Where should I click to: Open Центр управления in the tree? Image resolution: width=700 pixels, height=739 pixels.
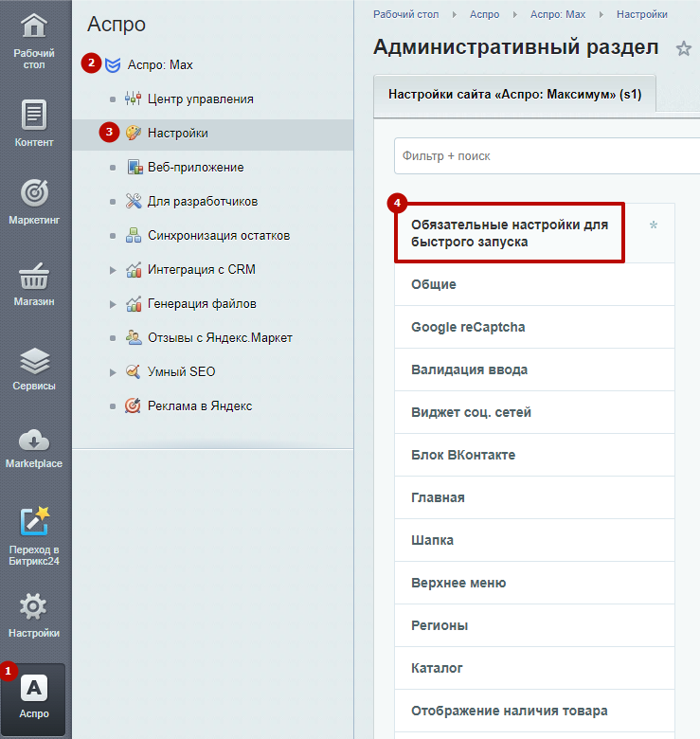(x=201, y=99)
